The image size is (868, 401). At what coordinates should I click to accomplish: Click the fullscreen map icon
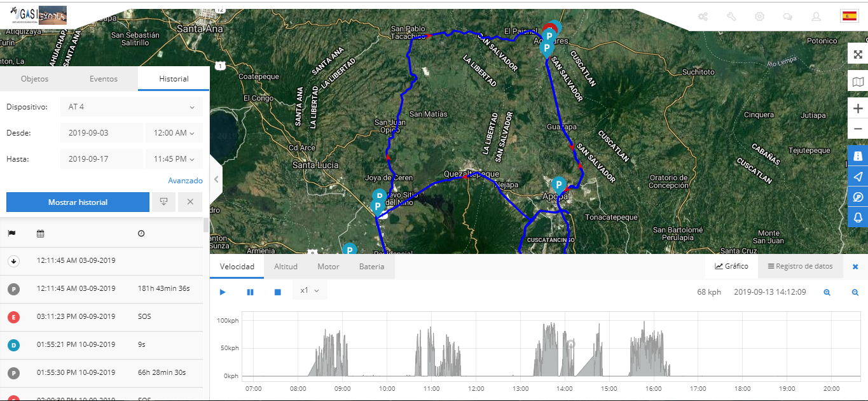pyautogui.click(x=858, y=55)
